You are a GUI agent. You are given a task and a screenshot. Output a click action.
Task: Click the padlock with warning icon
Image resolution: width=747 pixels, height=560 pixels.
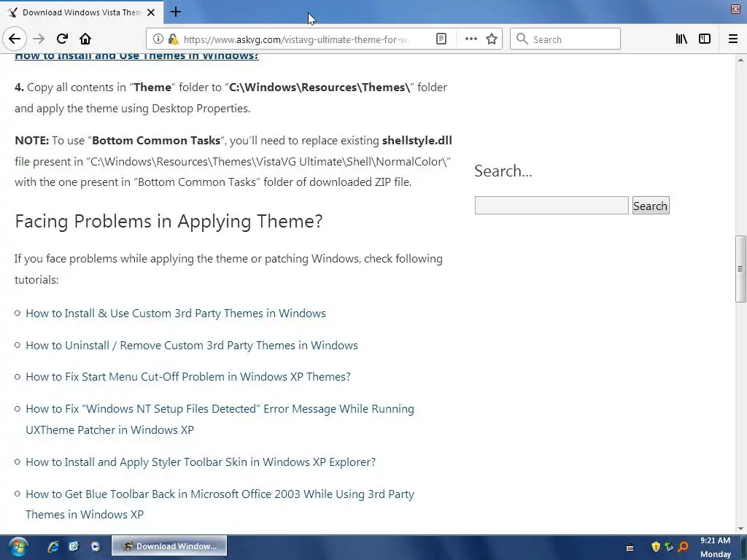pyautogui.click(x=174, y=39)
